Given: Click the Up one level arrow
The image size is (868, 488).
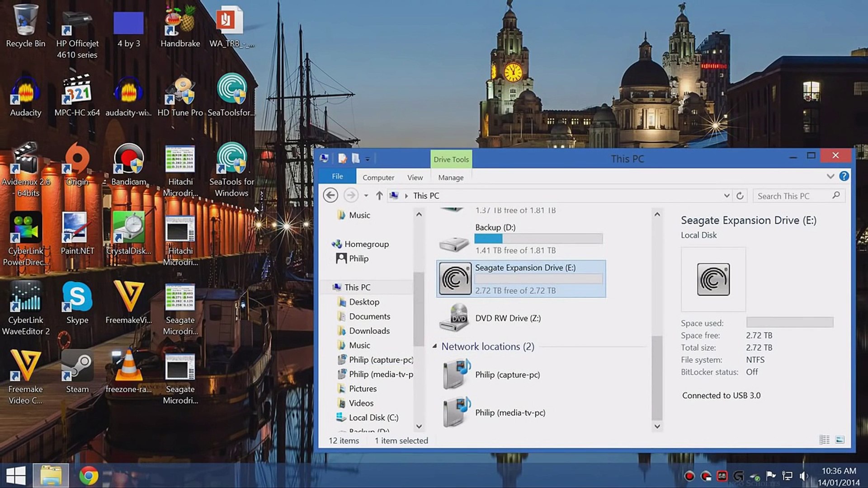Looking at the screenshot, I should point(379,196).
